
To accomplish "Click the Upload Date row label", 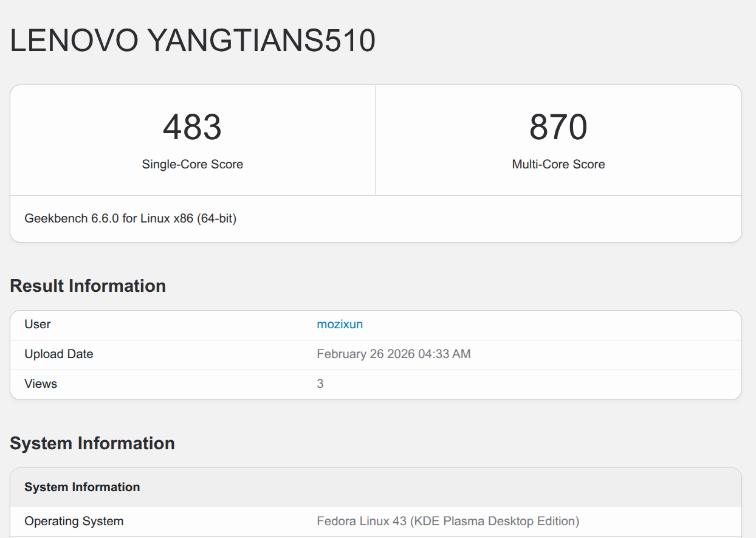I will pyautogui.click(x=59, y=354).
